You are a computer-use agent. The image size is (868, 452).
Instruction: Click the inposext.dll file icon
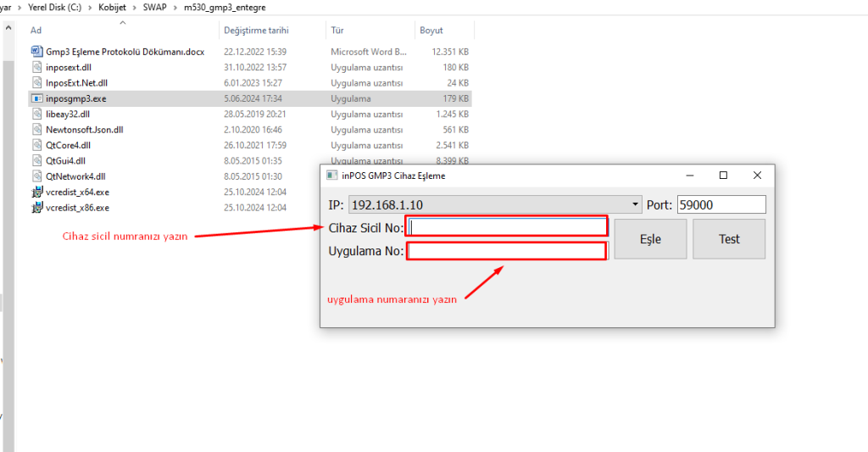pos(37,67)
